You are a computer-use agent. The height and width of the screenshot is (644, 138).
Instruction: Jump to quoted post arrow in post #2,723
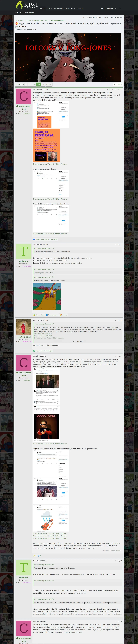pos(53,324)
